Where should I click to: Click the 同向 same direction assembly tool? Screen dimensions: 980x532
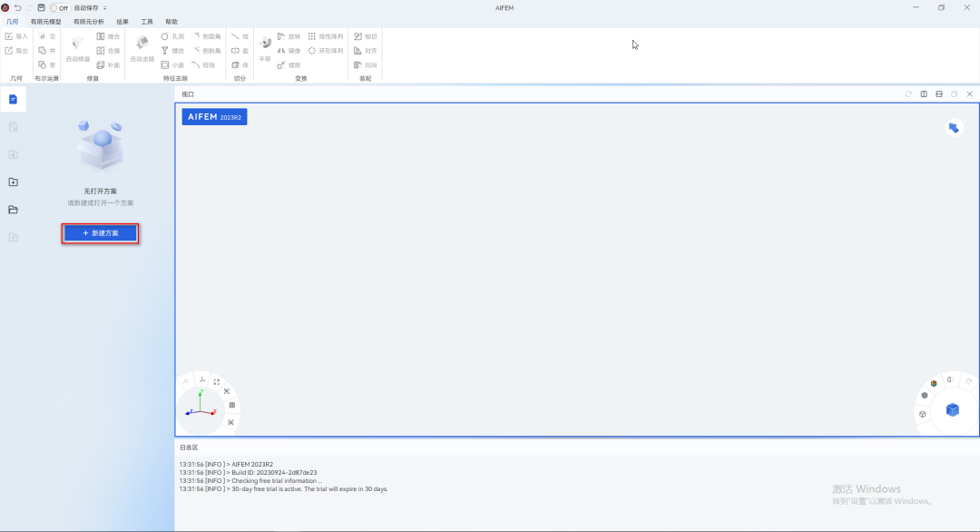click(365, 65)
